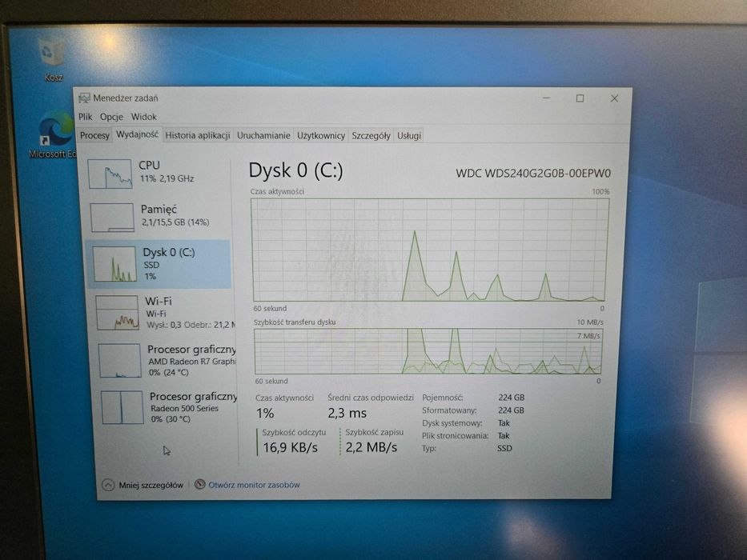This screenshot has width=747, height=560.
Task: Click 'Mniej szczegółów' text button
Action: [x=151, y=486]
